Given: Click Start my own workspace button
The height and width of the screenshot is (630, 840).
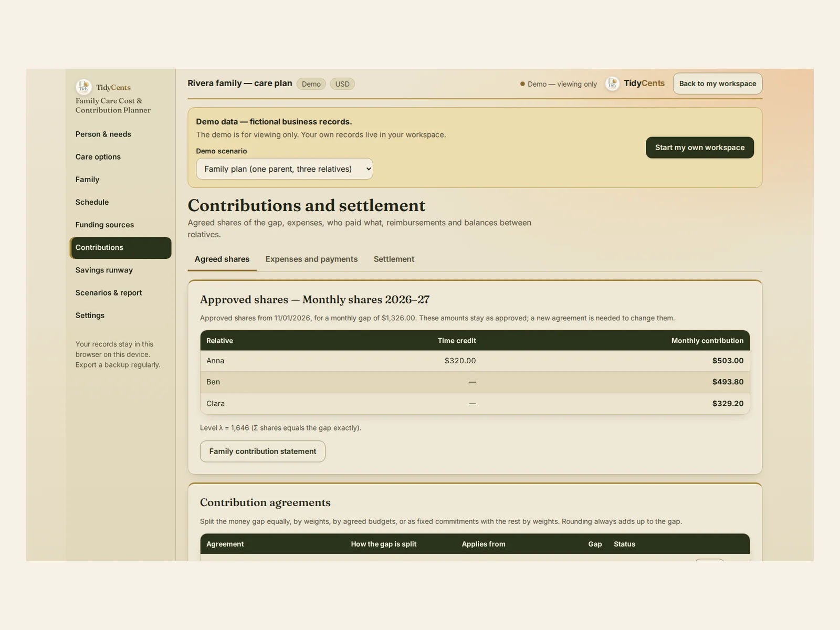Looking at the screenshot, I should pyautogui.click(x=700, y=148).
